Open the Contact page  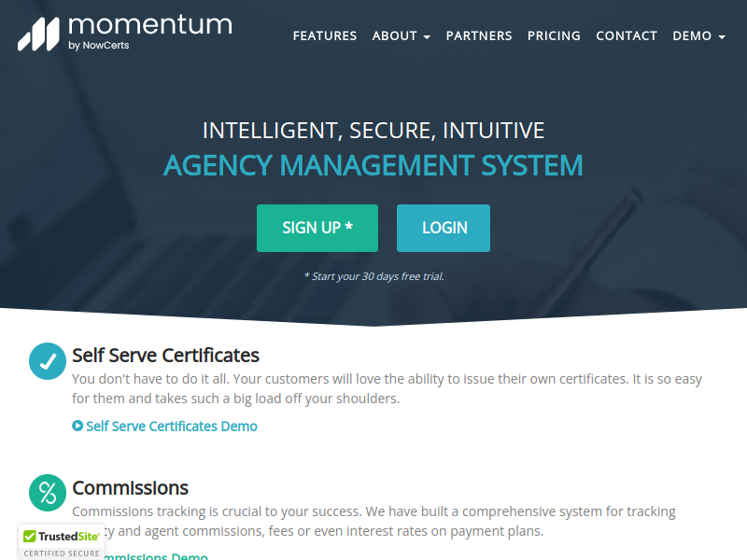pyautogui.click(x=627, y=35)
